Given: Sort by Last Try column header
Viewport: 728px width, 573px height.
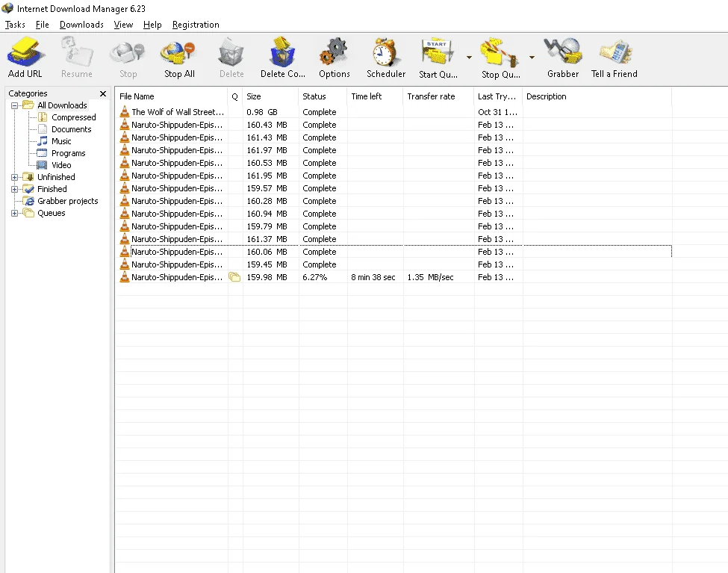Looking at the screenshot, I should coord(498,96).
